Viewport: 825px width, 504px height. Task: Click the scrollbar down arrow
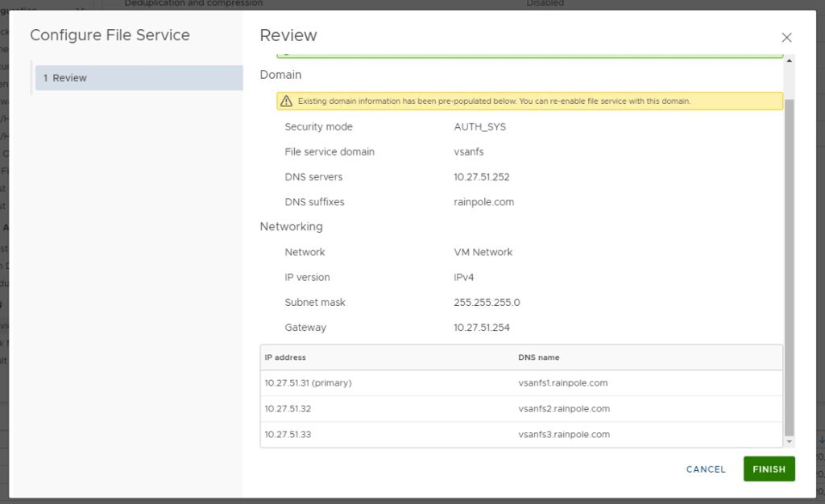790,441
